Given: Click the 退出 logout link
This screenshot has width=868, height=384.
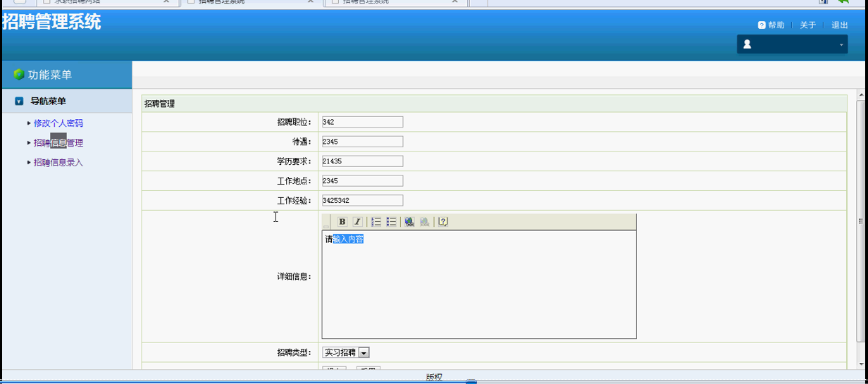Looking at the screenshot, I should coord(840,25).
